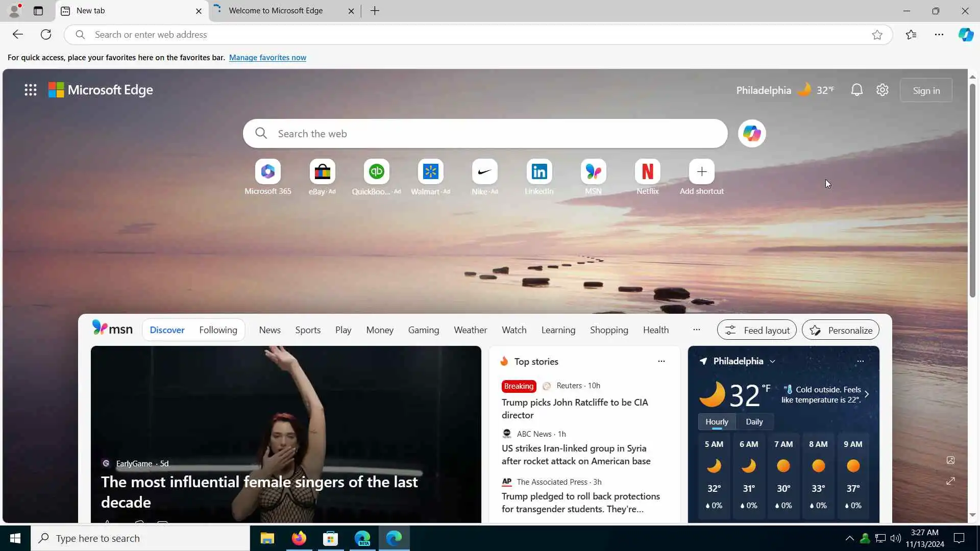Viewport: 980px width, 551px height.
Task: Click the notifications bell icon
Action: [856, 90]
